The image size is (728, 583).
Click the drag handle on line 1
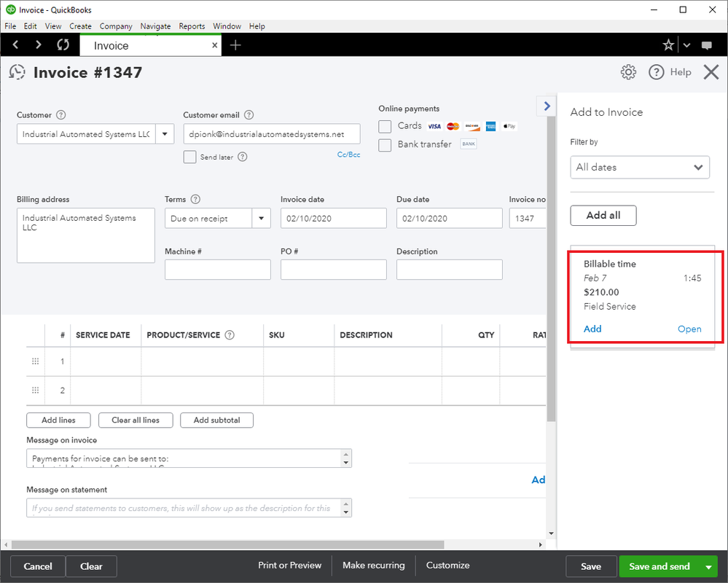click(35, 361)
